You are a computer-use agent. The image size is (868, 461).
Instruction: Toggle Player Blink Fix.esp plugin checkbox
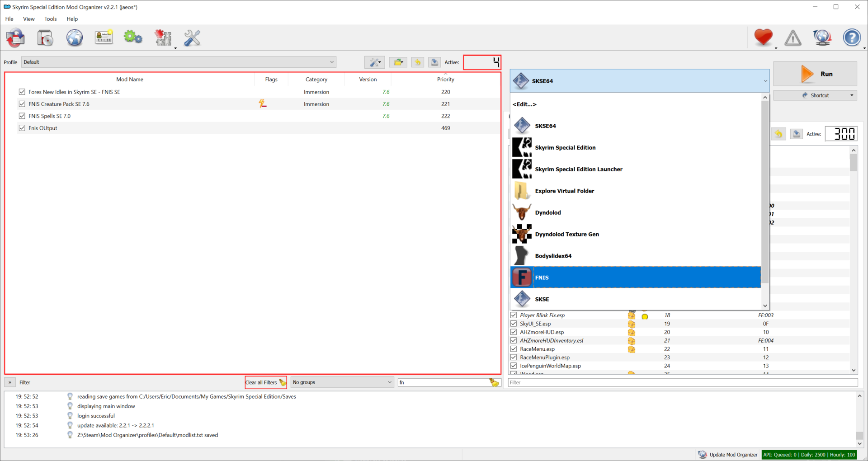pos(514,315)
